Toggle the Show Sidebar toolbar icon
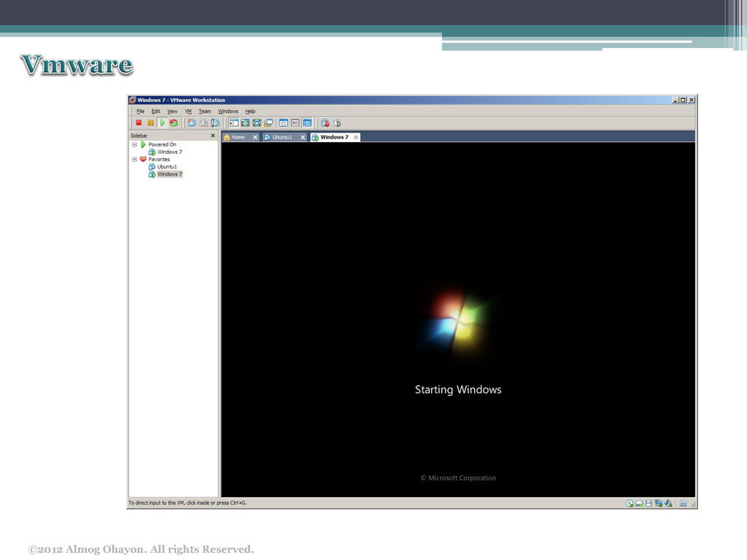 pos(234,122)
